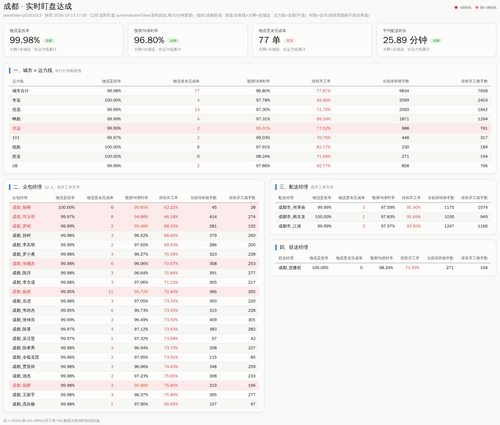This screenshot has height=425, width=500.
Task: Click the 96.37% cell in 众包经理 table
Action: tap(141, 394)
